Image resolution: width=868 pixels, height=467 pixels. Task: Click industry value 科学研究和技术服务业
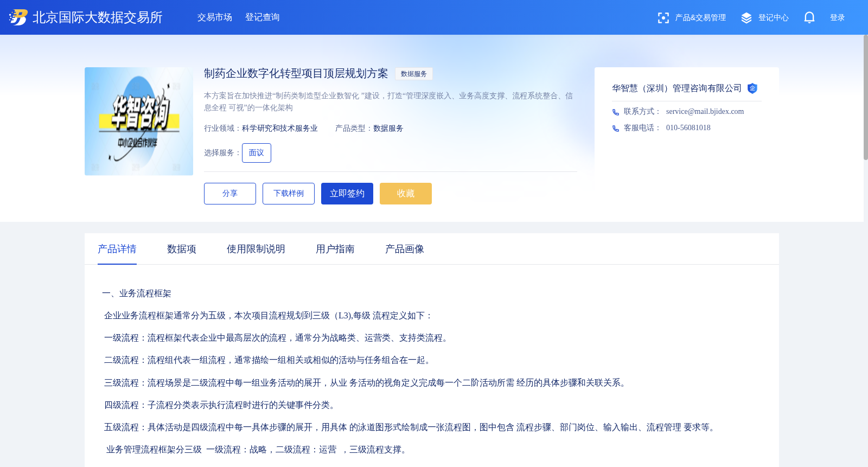280,129
